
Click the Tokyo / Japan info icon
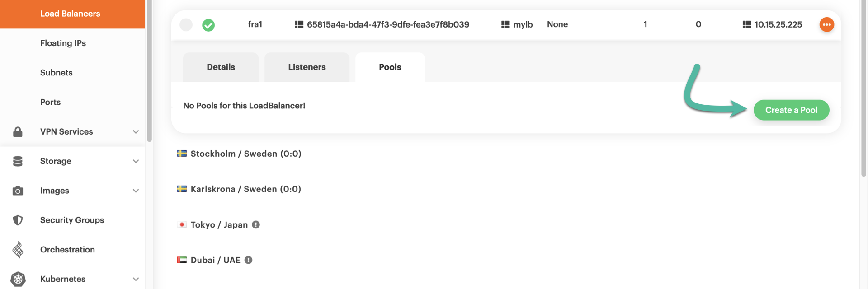(256, 224)
